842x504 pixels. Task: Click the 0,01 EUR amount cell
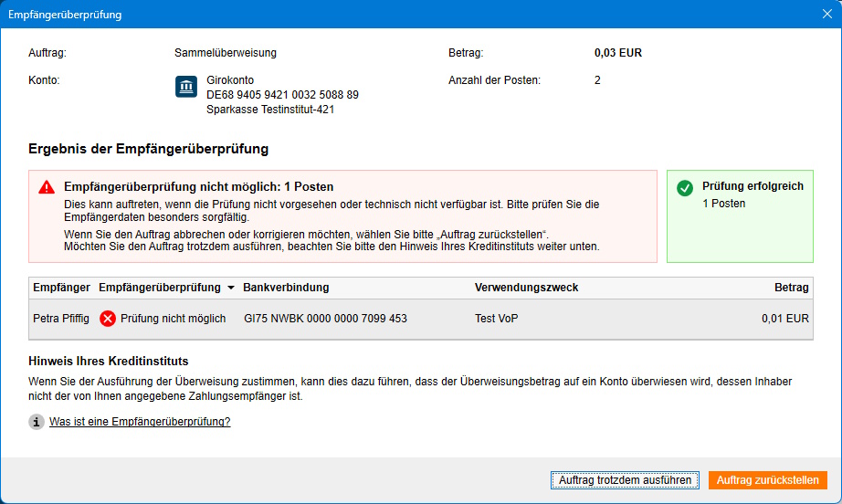[784, 319]
